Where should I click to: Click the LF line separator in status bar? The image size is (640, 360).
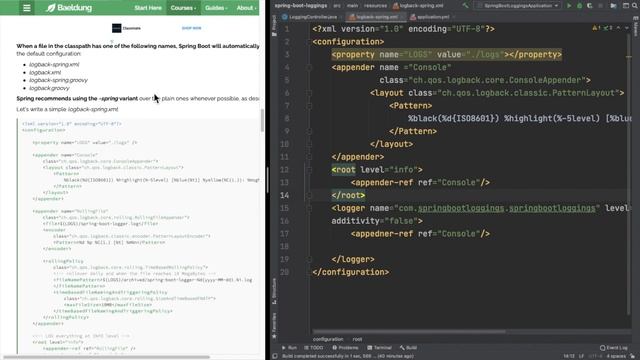point(581,356)
